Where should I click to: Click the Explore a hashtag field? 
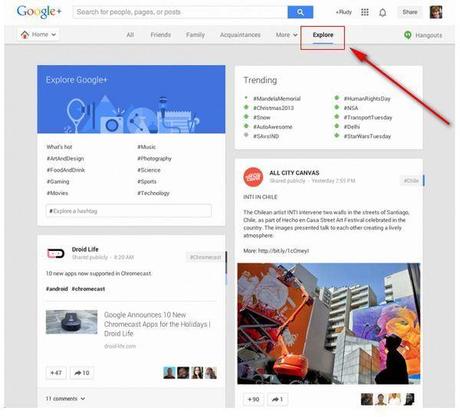pos(129,211)
